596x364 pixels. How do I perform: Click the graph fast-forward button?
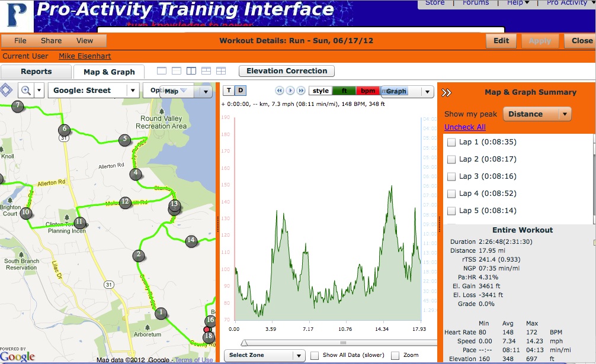tap(301, 91)
